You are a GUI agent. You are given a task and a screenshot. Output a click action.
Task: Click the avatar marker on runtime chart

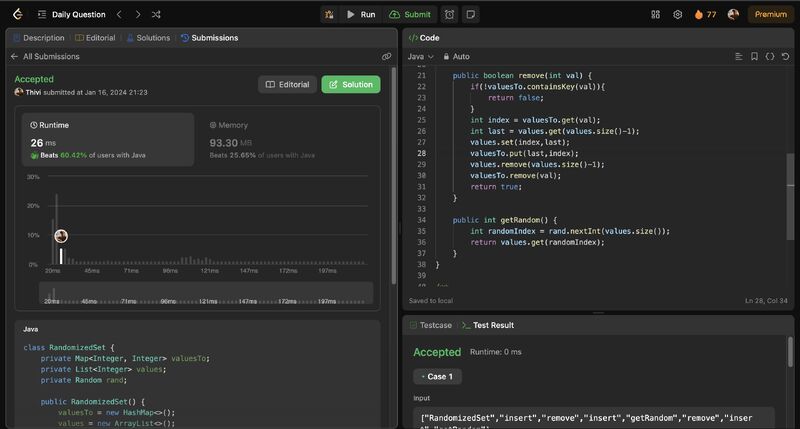[61, 236]
